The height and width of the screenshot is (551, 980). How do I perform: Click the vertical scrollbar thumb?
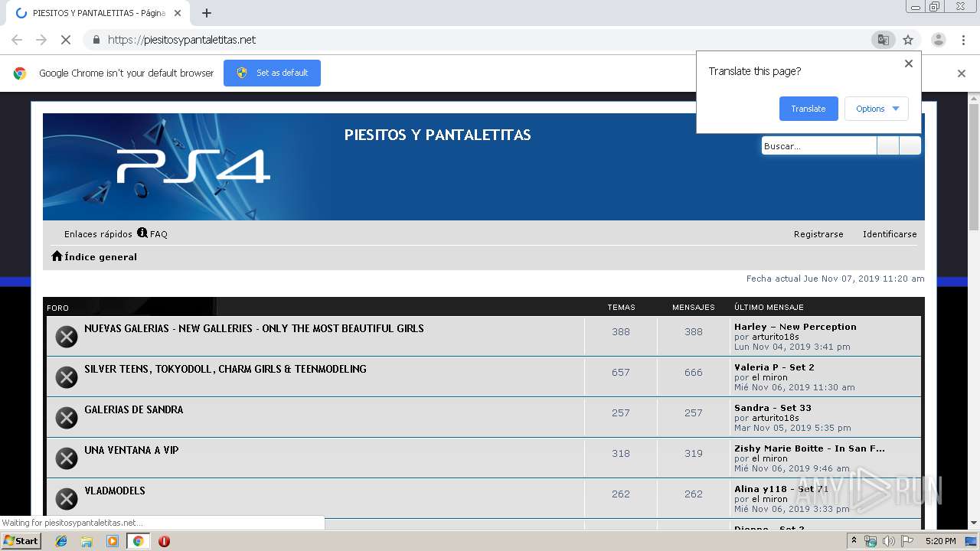974,167
